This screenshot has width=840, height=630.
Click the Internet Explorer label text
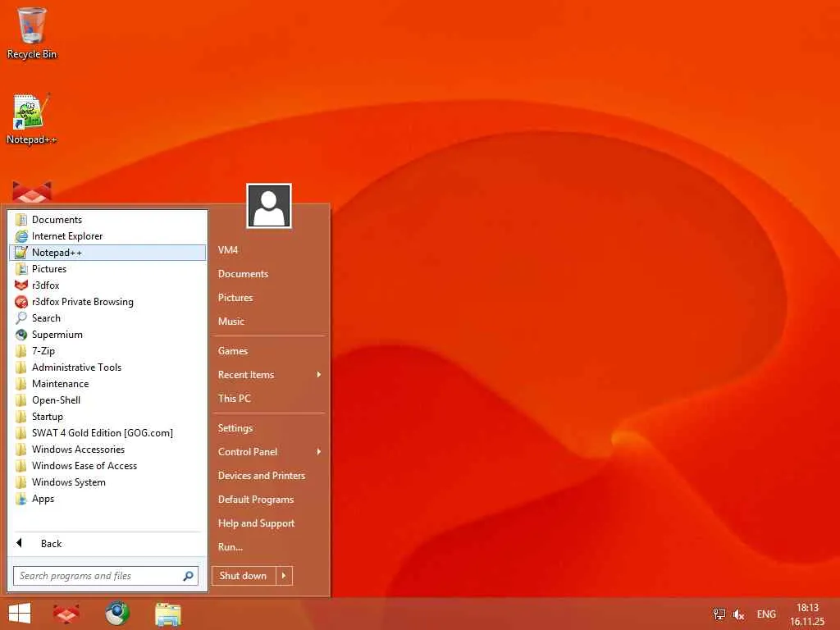point(67,236)
